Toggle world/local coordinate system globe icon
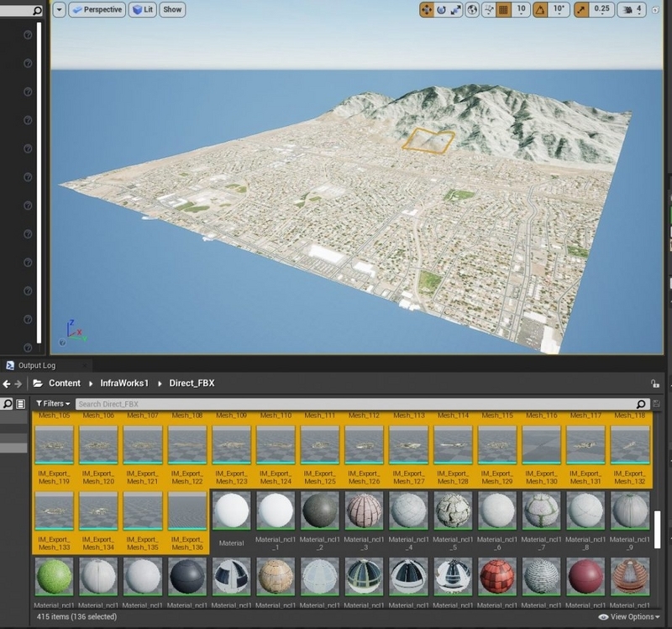The width and height of the screenshot is (672, 629). pos(472,9)
